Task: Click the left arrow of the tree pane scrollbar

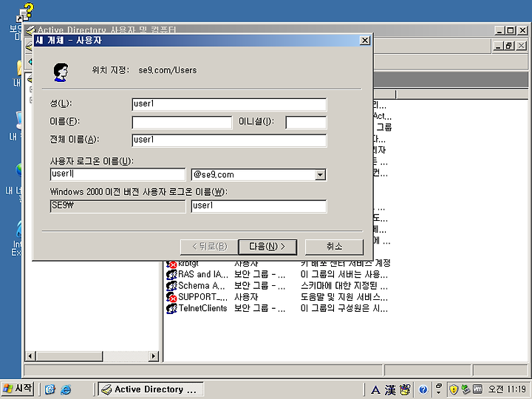Action: point(30,356)
